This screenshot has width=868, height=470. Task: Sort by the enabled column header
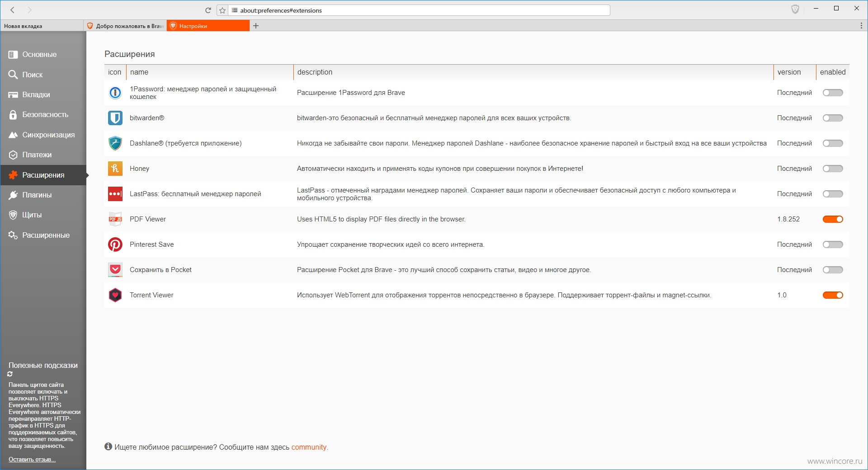833,72
